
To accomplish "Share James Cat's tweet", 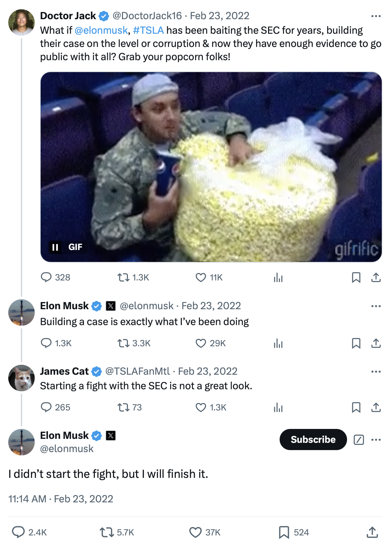I will coord(376,407).
